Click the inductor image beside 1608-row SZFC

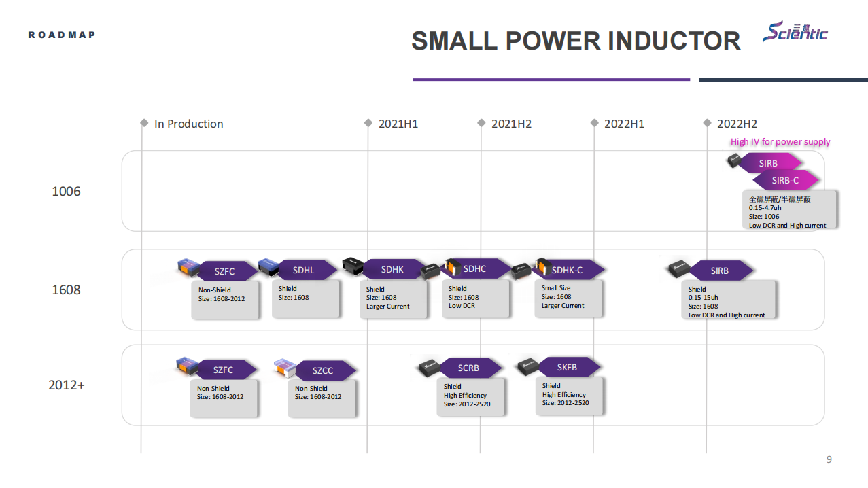188,268
